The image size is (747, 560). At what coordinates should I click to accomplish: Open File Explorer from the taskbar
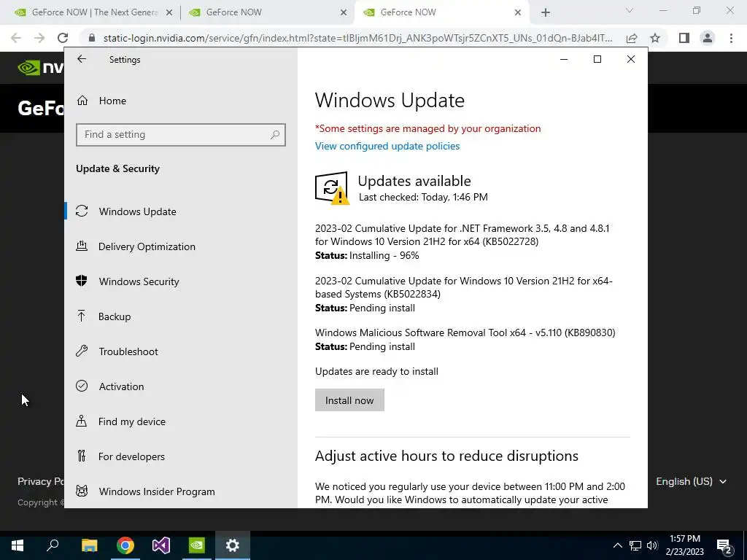point(89,545)
